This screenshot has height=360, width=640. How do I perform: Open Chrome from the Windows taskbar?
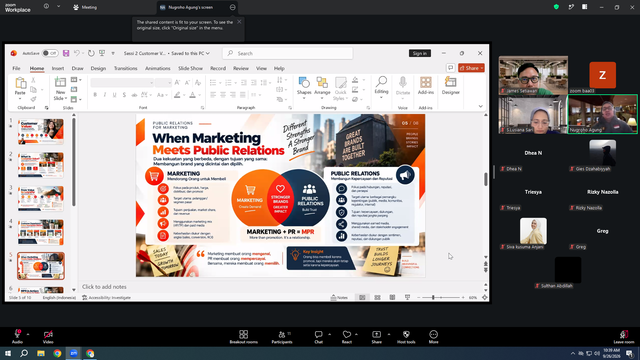(57, 353)
